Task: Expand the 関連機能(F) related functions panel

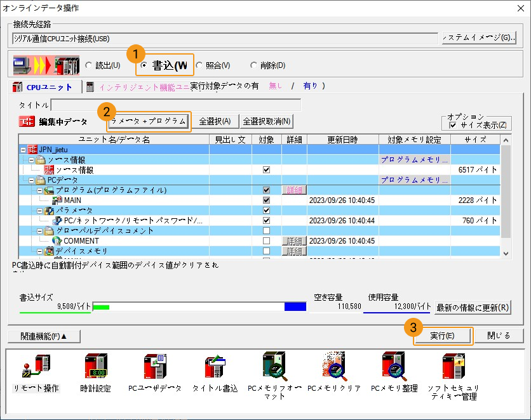Action: pyautogui.click(x=44, y=335)
